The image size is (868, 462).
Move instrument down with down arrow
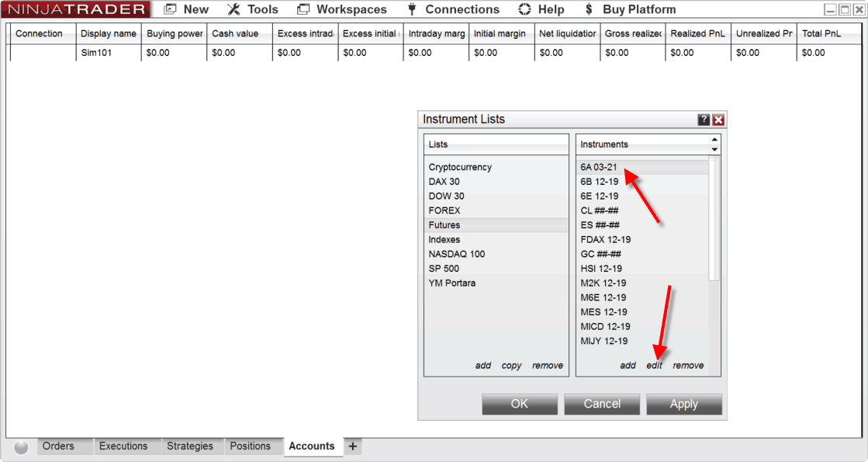click(714, 150)
